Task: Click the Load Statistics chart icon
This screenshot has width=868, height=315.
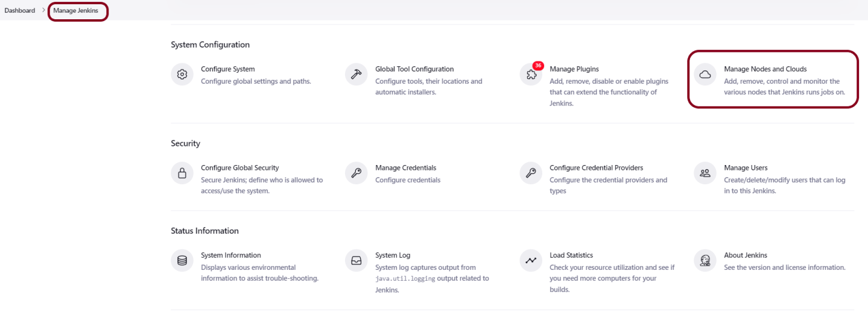Action: (x=530, y=261)
